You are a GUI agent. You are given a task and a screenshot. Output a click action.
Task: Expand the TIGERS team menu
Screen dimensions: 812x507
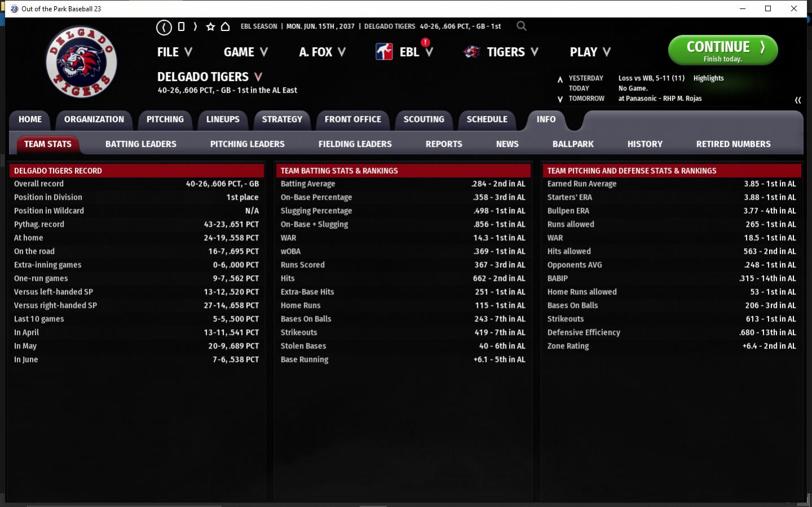pos(512,52)
